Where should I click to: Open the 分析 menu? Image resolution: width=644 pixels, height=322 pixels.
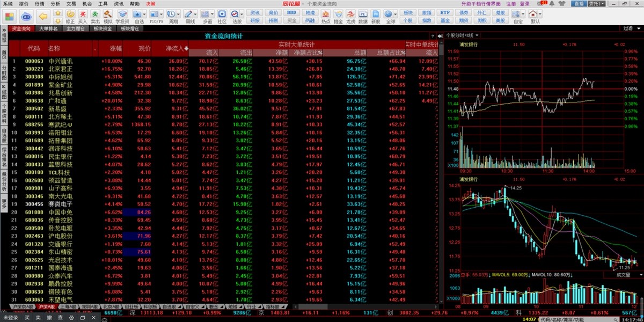(55, 4)
